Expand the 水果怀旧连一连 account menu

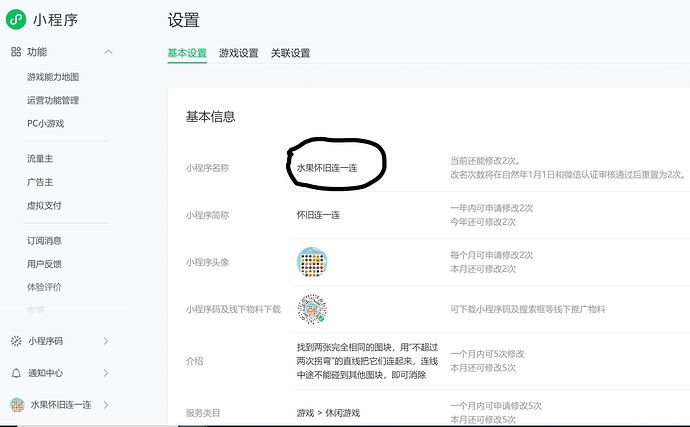106,404
